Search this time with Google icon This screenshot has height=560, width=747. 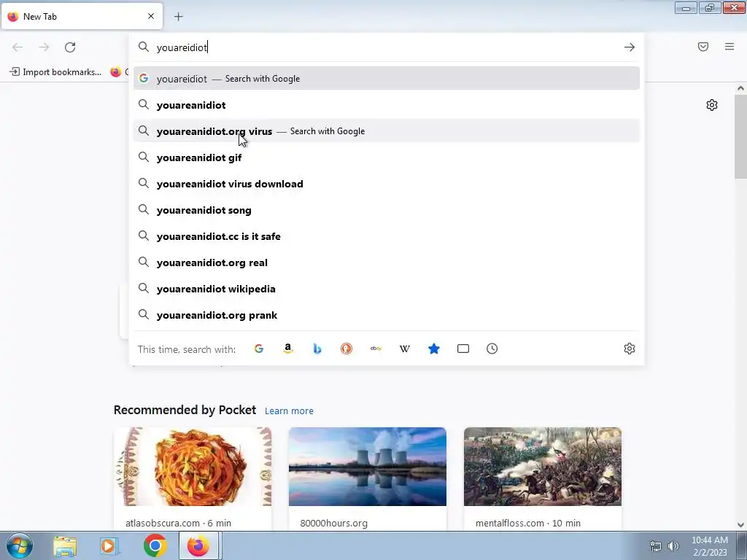[259, 349]
